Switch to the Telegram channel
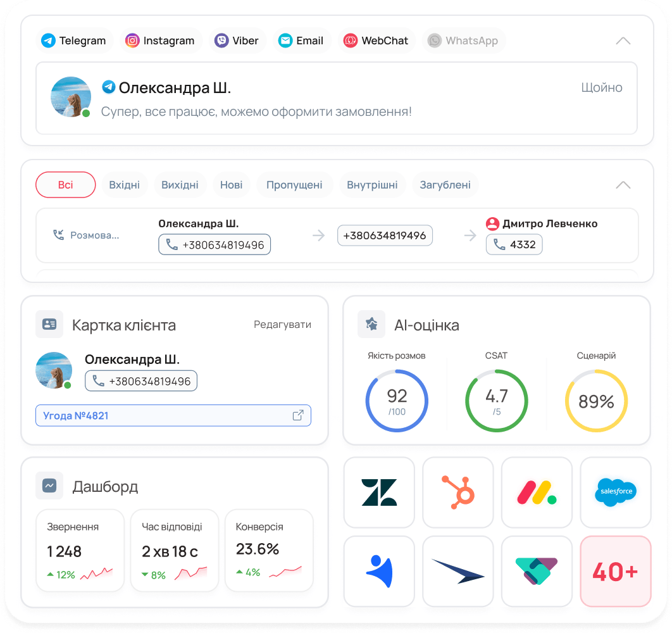The image size is (672, 633). coord(75,41)
